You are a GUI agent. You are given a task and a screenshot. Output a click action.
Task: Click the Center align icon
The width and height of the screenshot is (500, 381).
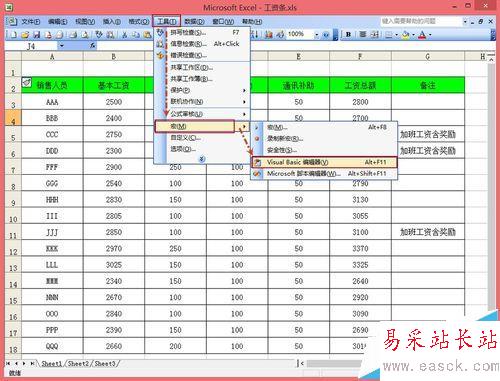click(x=363, y=34)
